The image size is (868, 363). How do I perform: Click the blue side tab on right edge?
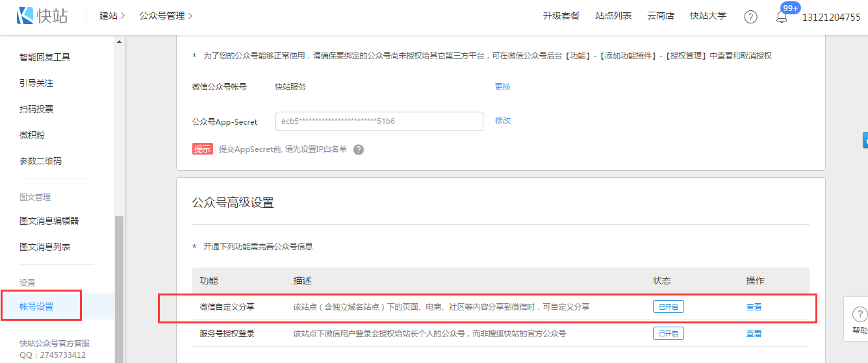[865, 140]
